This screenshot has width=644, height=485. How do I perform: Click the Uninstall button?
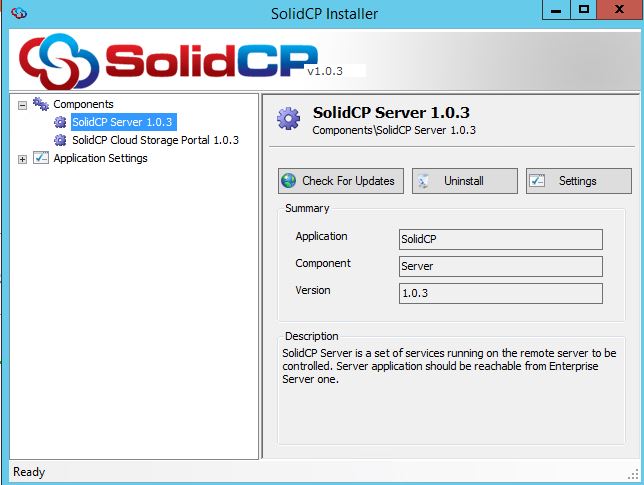[x=465, y=181]
